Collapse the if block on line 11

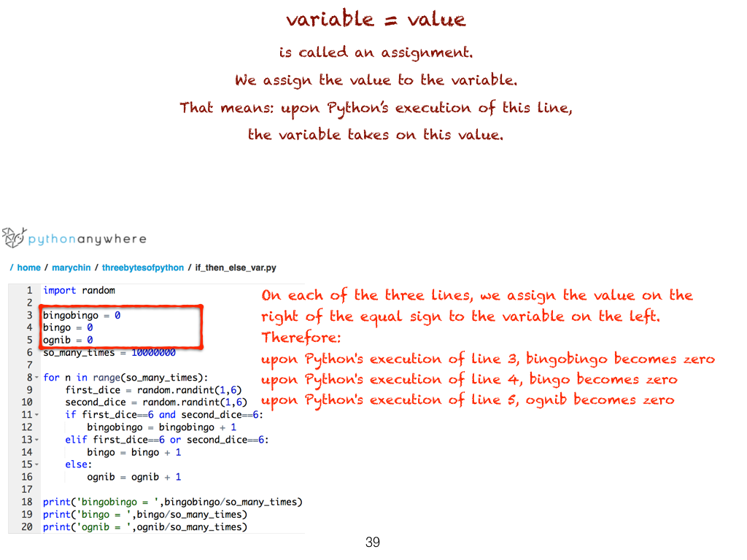click(x=36, y=415)
